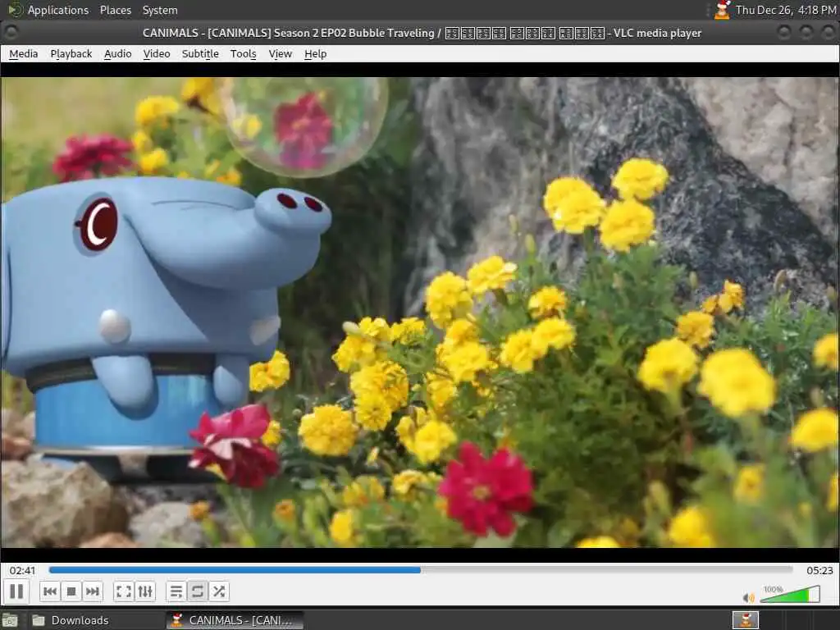Open the Playback menu
Image resolution: width=840 pixels, height=630 pixels.
coord(71,53)
